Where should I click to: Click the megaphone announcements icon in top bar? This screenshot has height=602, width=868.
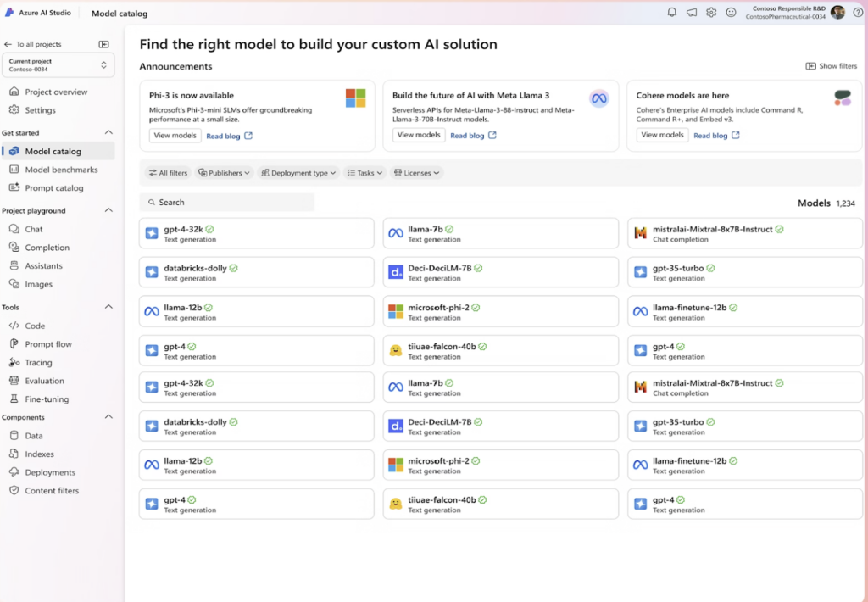click(692, 12)
